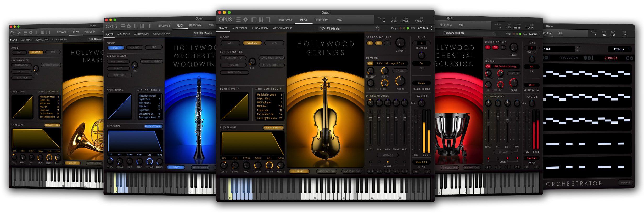Open the hamburger menu in Hollywood Strings window
The width and height of the screenshot is (644, 217).
point(238,20)
